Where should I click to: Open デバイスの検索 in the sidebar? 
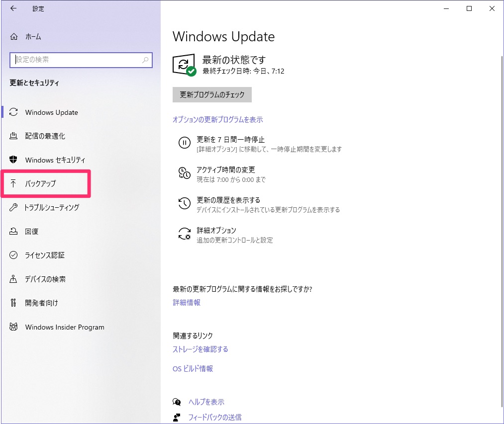point(45,279)
